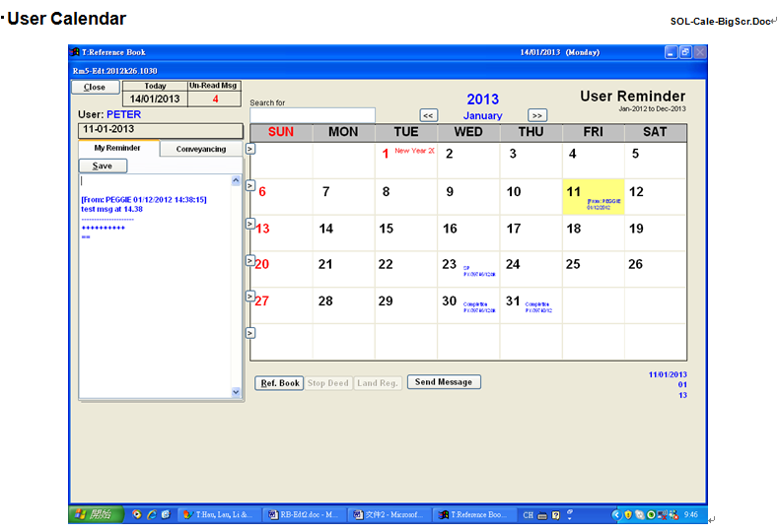779x532 pixels.
Task: Click the green circular tray icon
Action: point(651,515)
